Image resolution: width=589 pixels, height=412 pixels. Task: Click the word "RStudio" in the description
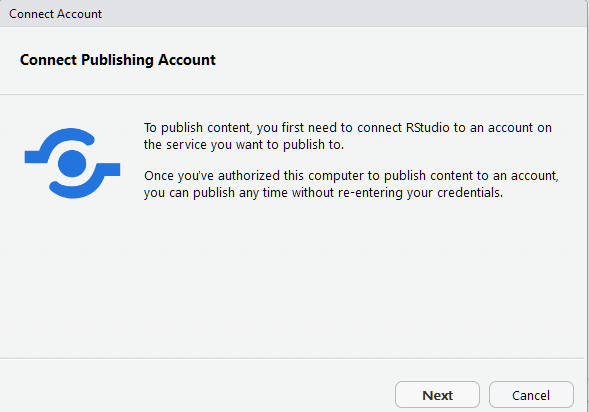428,128
